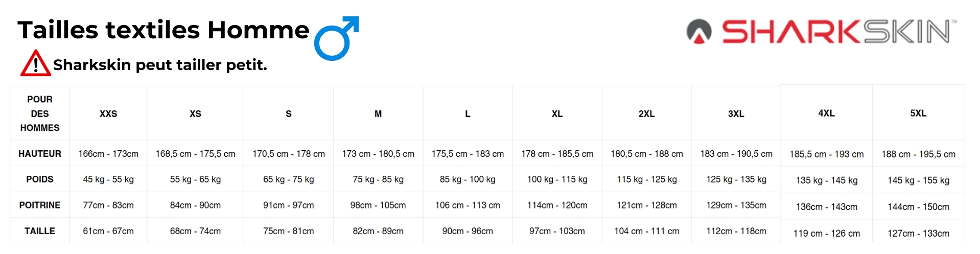
Task: Click the 'Sharkskin peut tailler petit.' warning text
Action: point(160,65)
